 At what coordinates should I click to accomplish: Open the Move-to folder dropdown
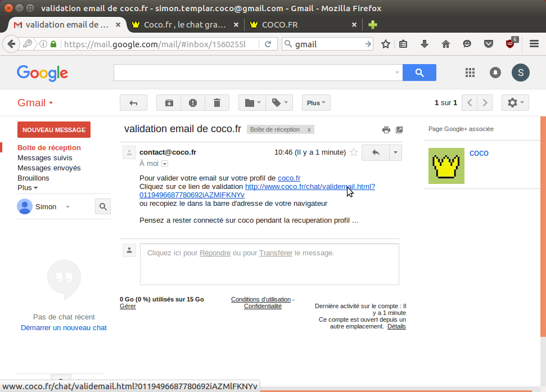tap(252, 103)
